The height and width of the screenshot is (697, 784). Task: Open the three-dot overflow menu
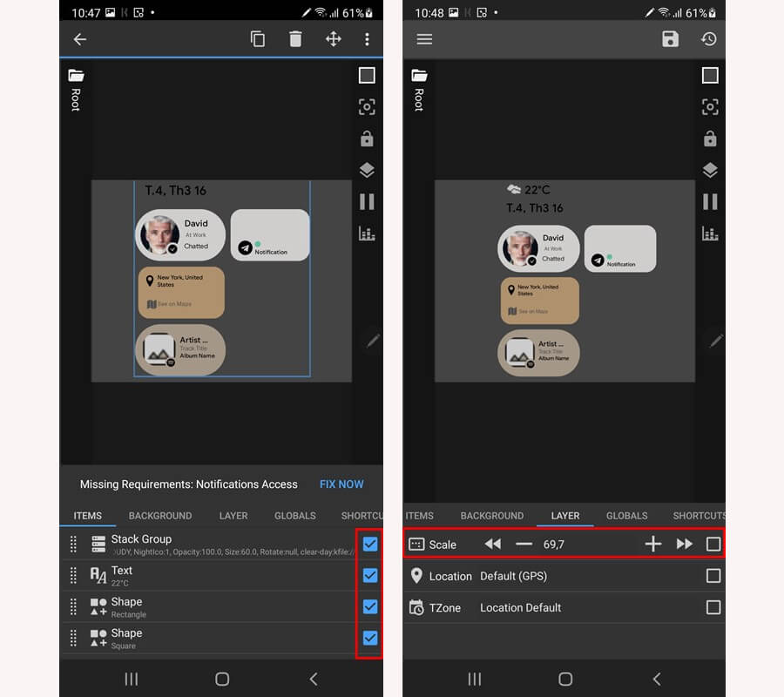[x=367, y=39]
